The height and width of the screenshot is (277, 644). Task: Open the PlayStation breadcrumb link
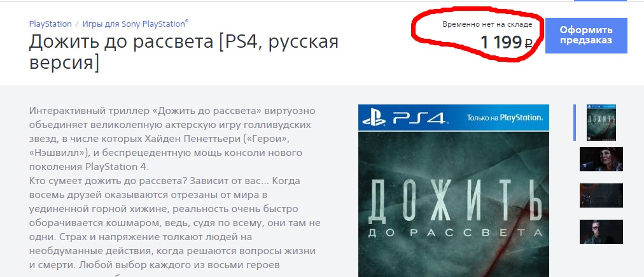point(50,24)
